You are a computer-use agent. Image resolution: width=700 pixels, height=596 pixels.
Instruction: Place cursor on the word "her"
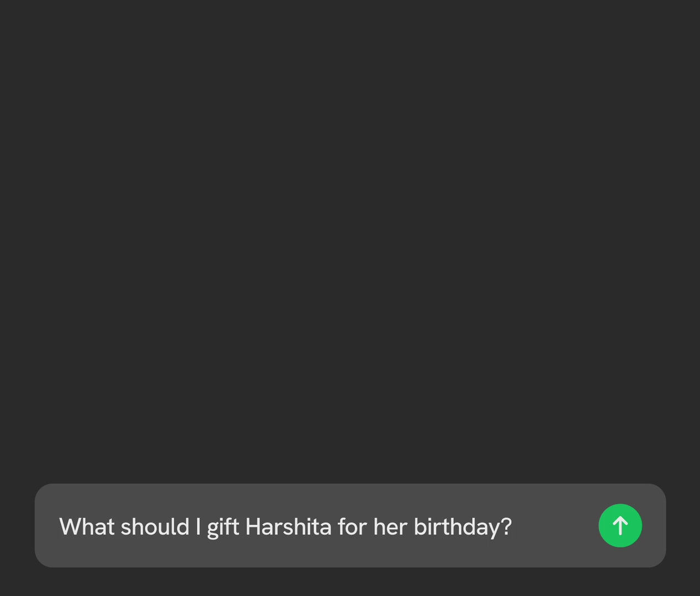click(390, 526)
